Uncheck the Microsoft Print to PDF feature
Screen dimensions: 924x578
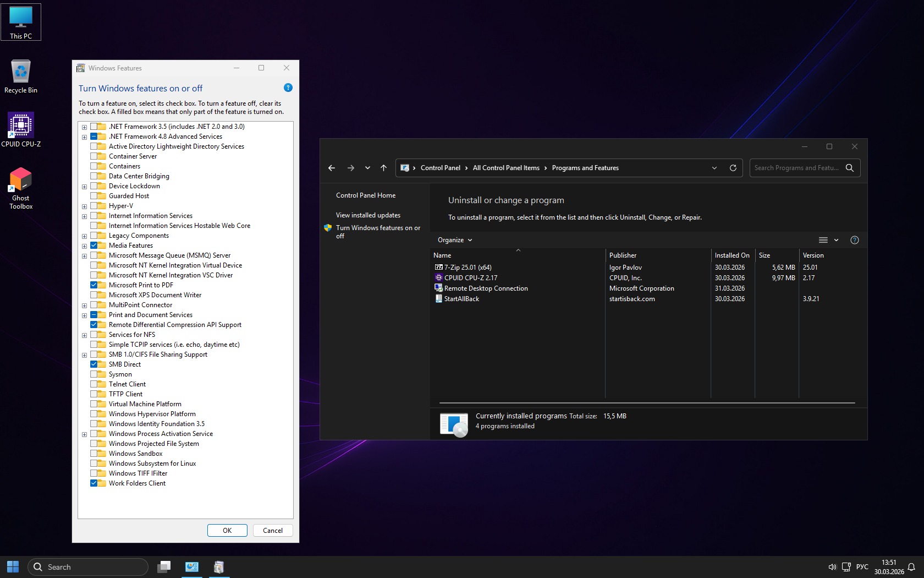[94, 285]
